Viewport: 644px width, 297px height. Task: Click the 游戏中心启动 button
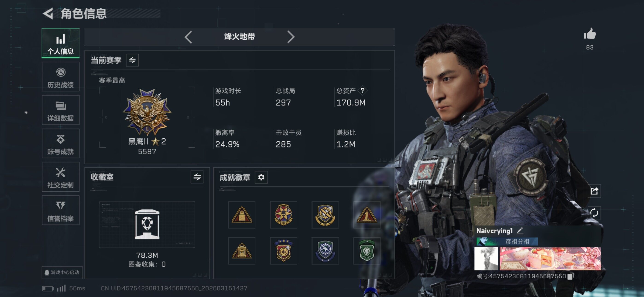click(x=62, y=272)
